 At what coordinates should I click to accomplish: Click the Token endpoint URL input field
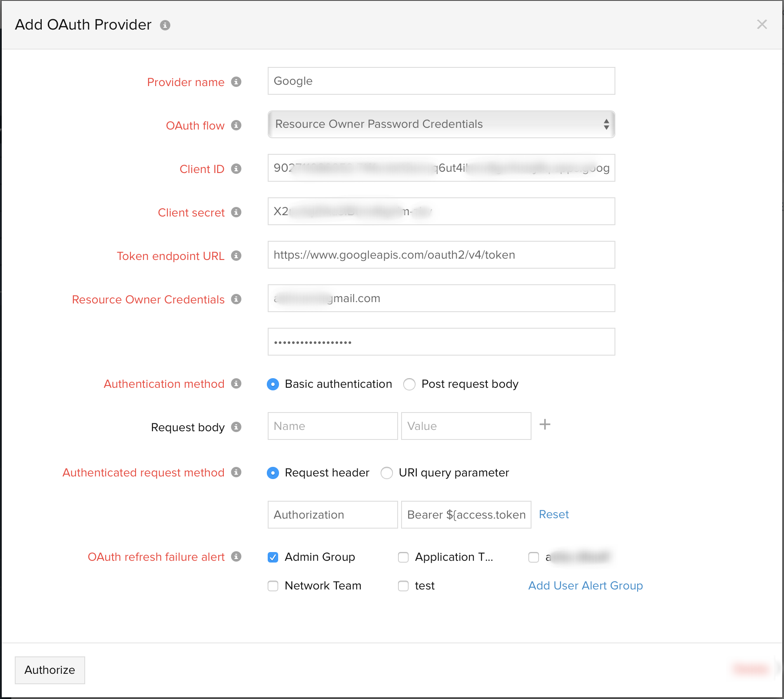tap(441, 255)
